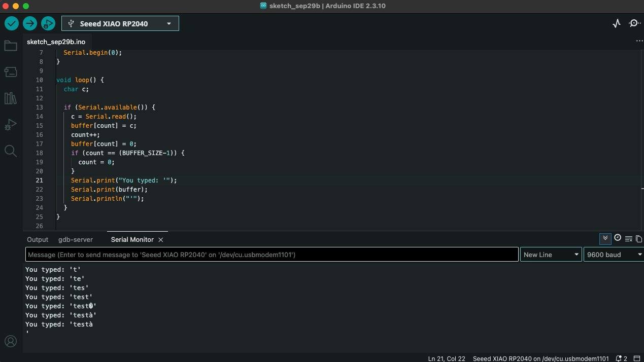The height and width of the screenshot is (362, 644).
Task: Open the Library Manager books icon
Action: pos(11,98)
